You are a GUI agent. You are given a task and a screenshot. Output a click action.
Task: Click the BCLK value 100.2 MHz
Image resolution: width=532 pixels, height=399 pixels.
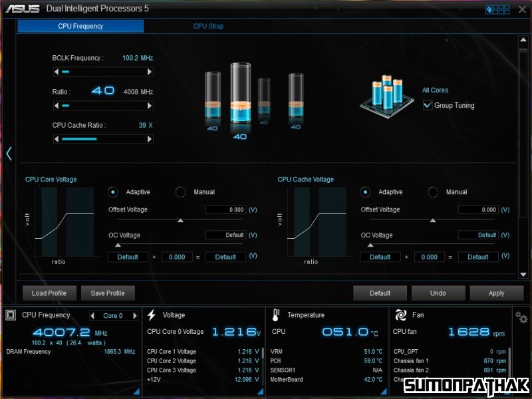[138, 58]
